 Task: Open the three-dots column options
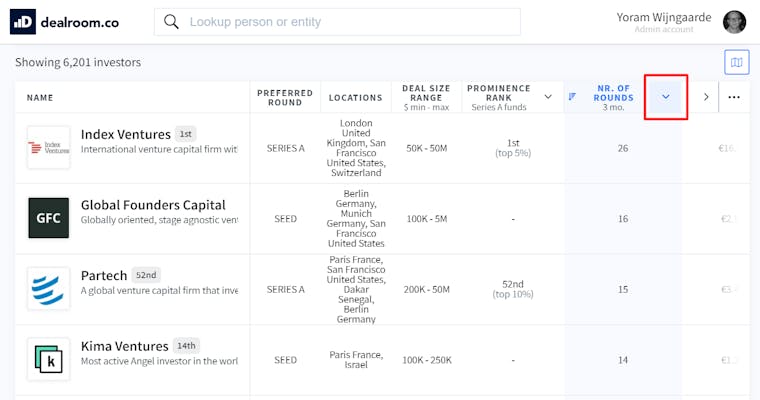pos(734,97)
